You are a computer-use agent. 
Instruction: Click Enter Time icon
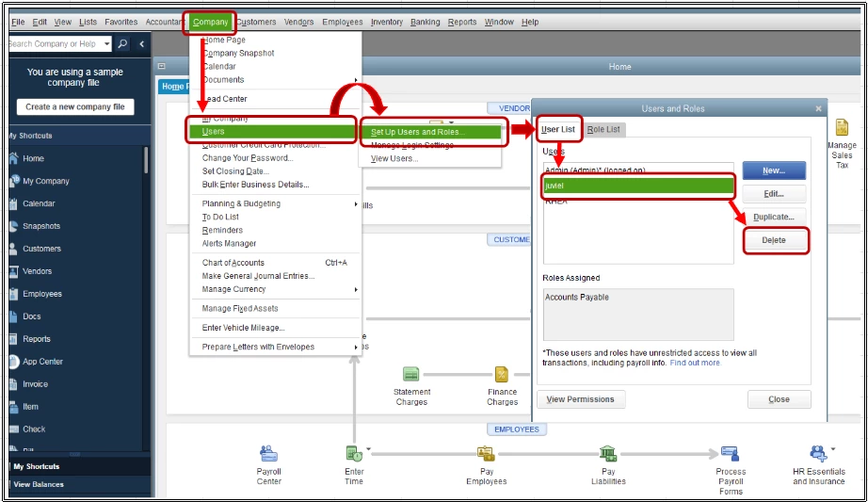pyautogui.click(x=354, y=454)
